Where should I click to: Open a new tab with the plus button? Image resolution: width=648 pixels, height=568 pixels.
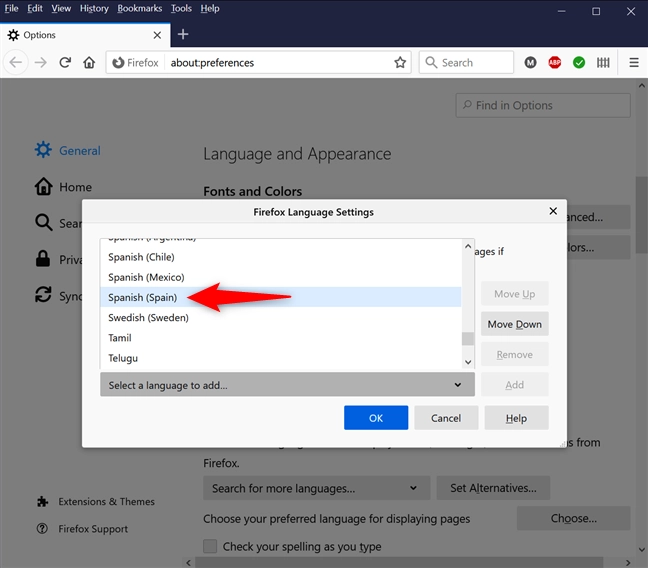[x=183, y=34]
